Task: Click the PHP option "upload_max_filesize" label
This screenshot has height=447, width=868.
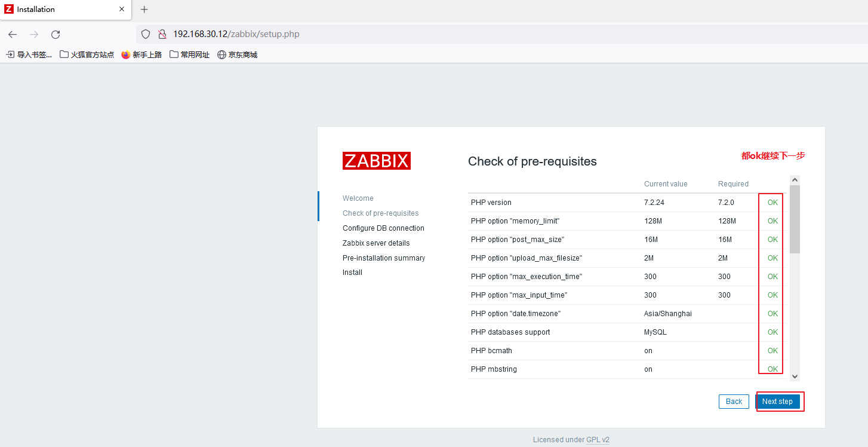Action: [x=527, y=258]
